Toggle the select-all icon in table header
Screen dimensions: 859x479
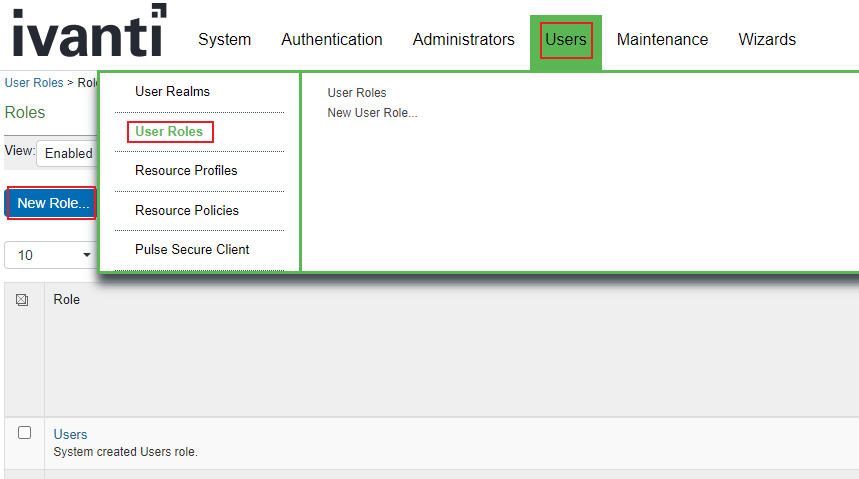click(x=23, y=300)
